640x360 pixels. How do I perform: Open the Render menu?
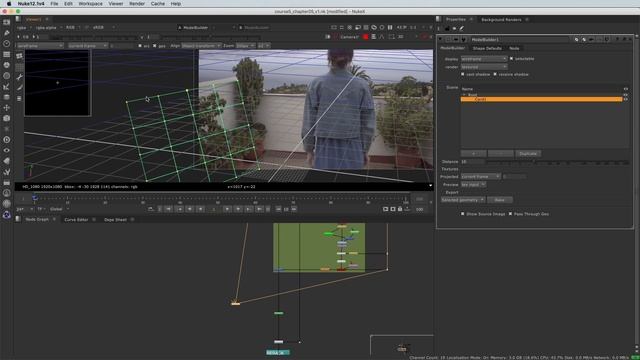pos(137,4)
